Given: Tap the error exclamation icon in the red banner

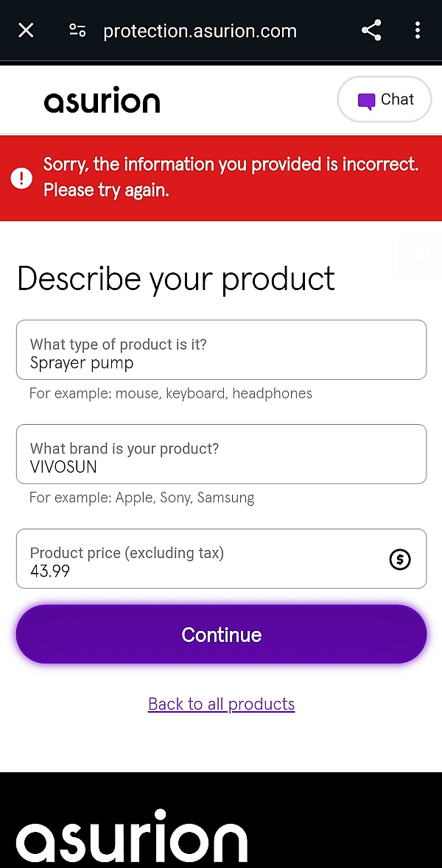Looking at the screenshot, I should 21,177.
